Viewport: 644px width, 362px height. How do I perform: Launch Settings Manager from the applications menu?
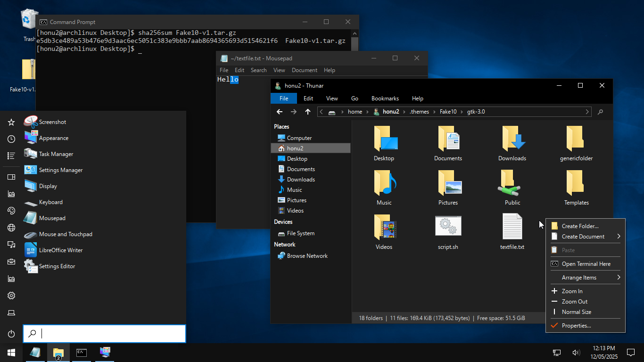click(x=60, y=170)
